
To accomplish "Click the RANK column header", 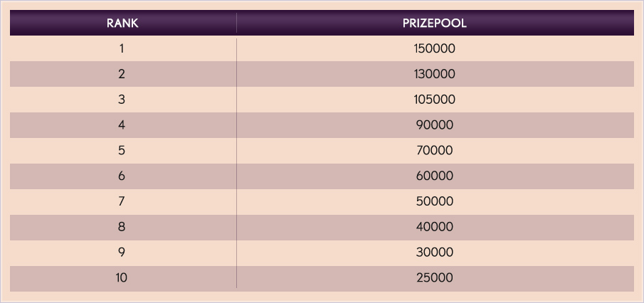I will coord(122,23).
